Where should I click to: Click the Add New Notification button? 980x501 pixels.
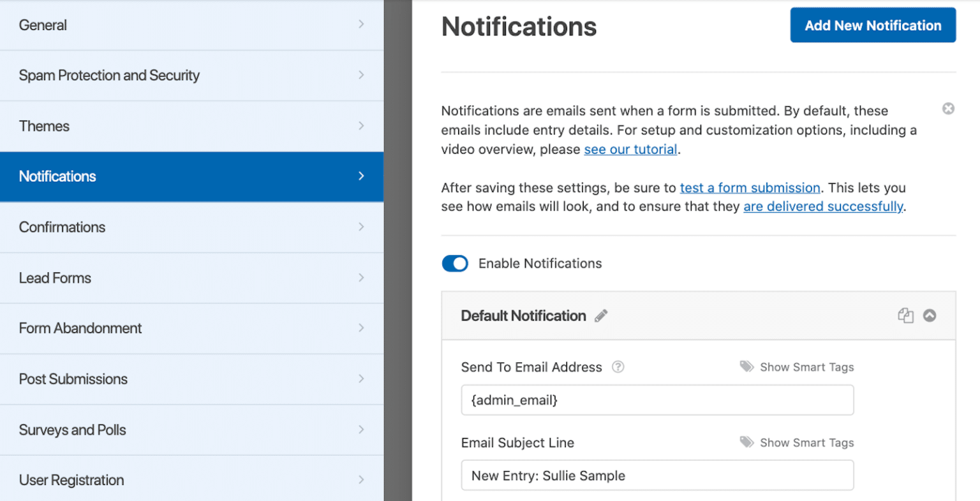[x=872, y=25]
